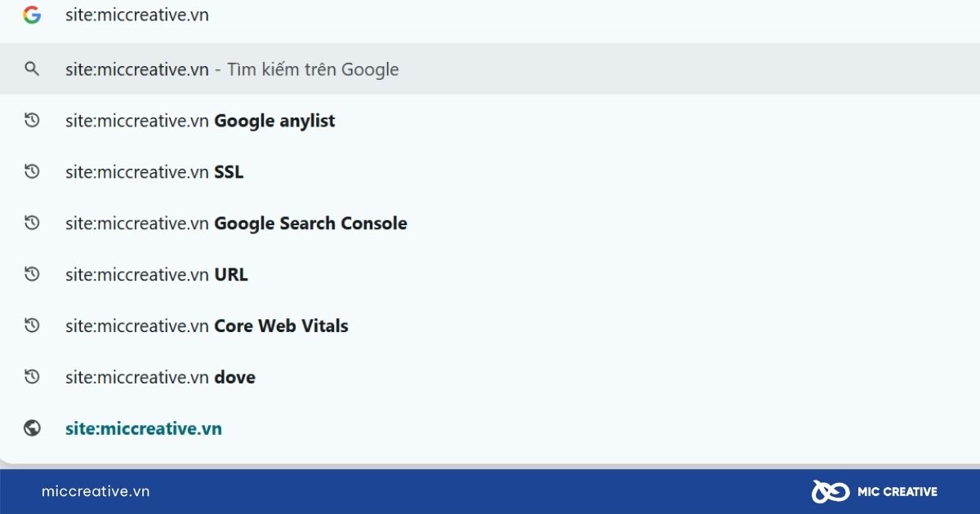Screen dimensions: 980x514
Task: Click the globe icon for site link
Action: click(x=32, y=428)
